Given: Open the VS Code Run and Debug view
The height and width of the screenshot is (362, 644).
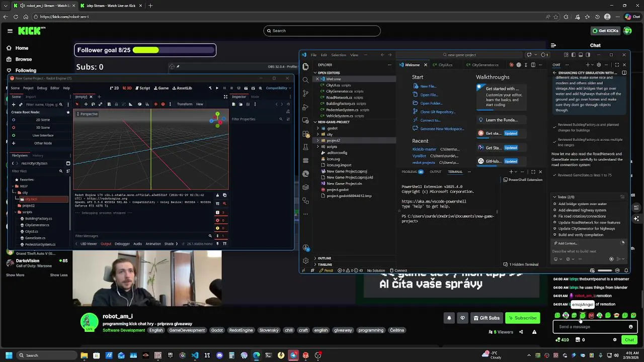Looking at the screenshot, I should (x=305, y=107).
